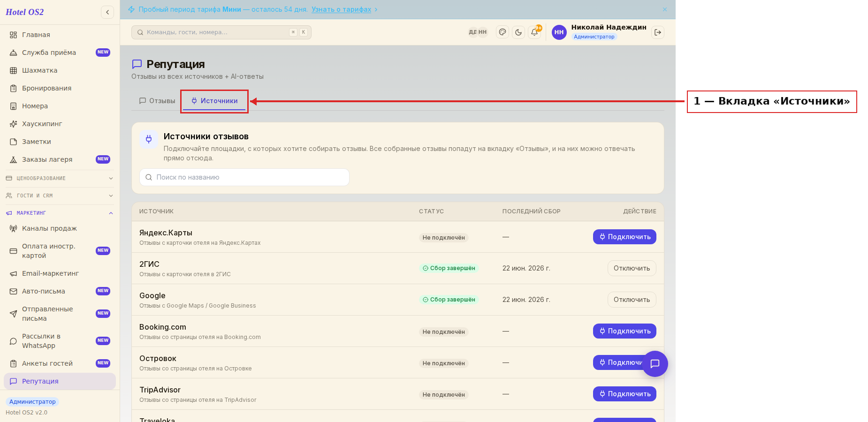Screen dimensions: 868x422
Task: Click the НН user avatar
Action: pyautogui.click(x=559, y=32)
